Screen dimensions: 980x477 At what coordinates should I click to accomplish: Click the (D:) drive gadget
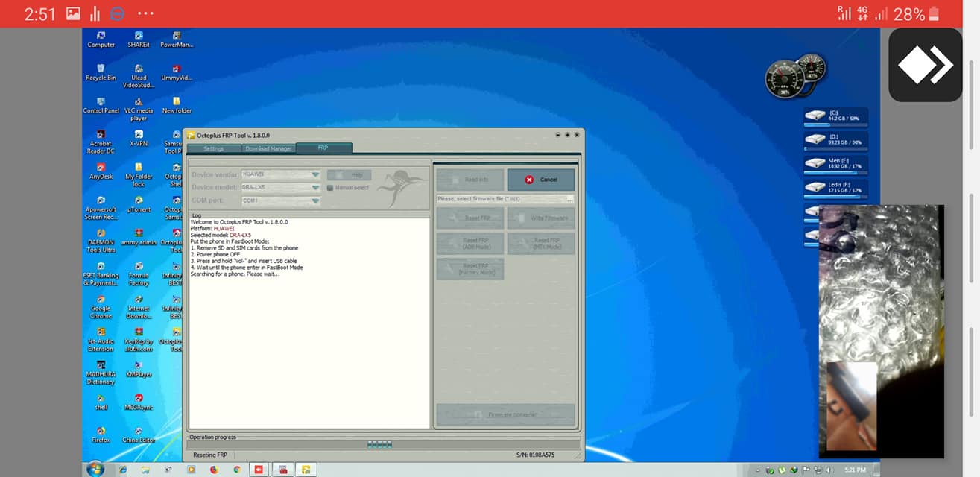tap(835, 140)
